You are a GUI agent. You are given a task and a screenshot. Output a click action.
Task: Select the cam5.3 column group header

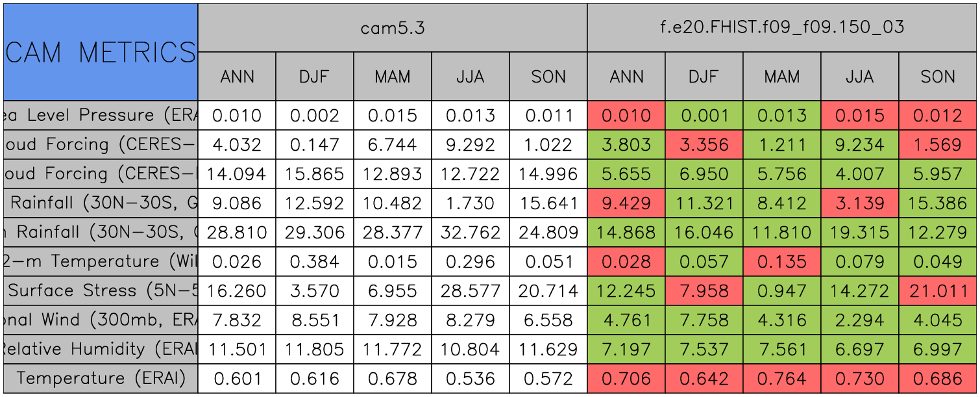[x=392, y=27]
